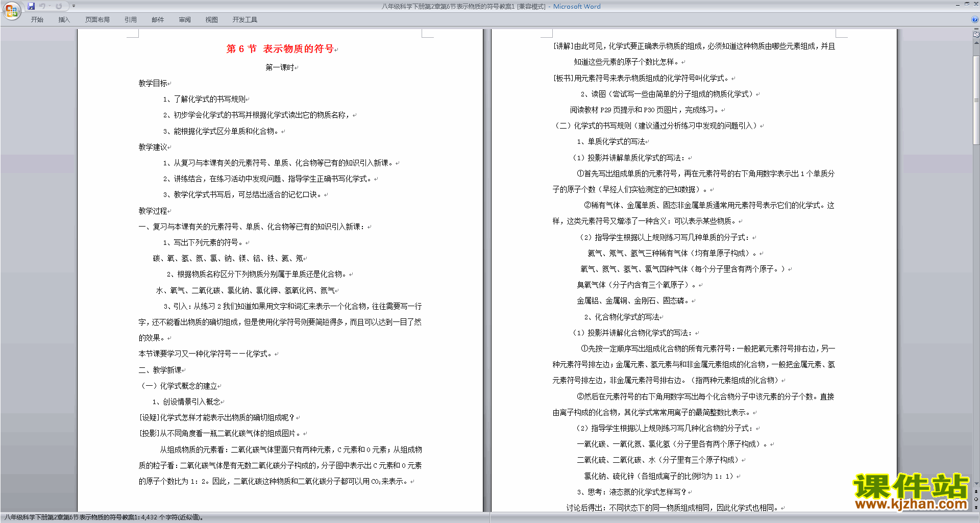
Task: Open the Undo history dropdown arrow
Action: pyautogui.click(x=50, y=6)
